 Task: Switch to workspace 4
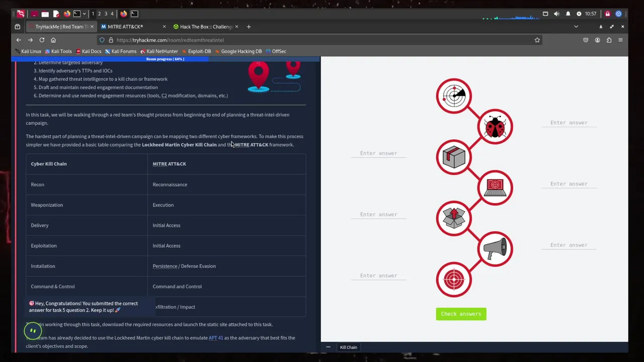(x=112, y=14)
